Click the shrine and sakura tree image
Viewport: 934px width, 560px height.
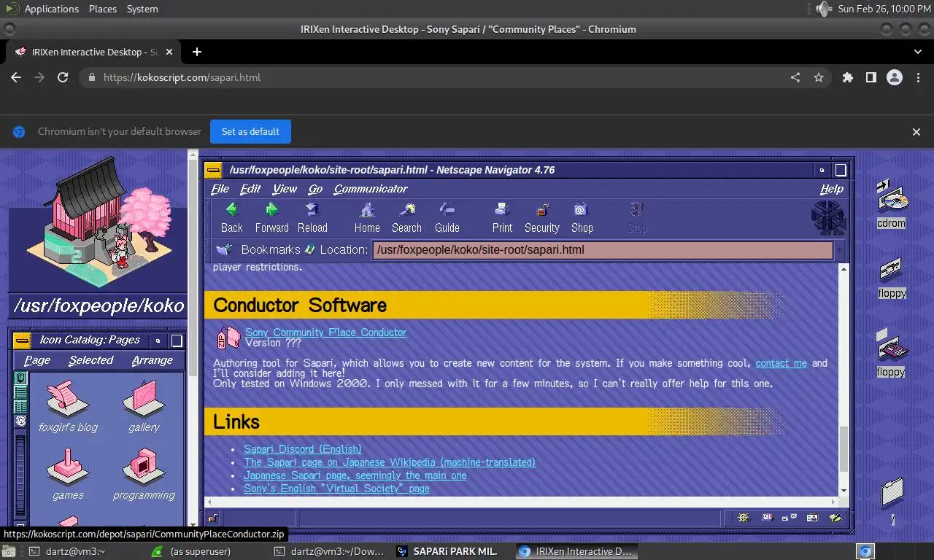click(x=99, y=222)
